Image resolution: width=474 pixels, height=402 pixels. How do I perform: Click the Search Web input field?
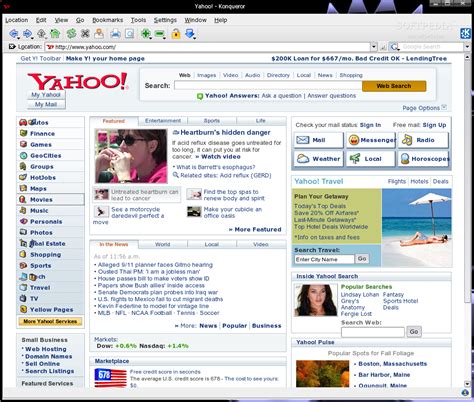coord(373,332)
